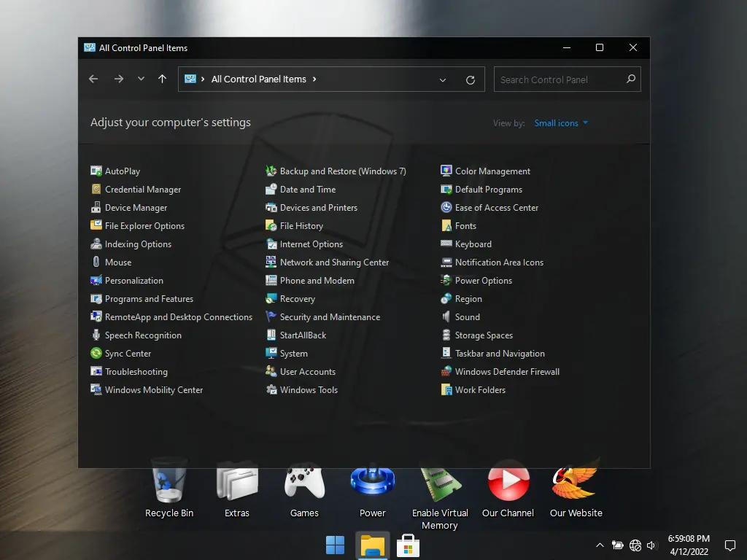Open the Power Options icon
The height and width of the screenshot is (560, 747).
click(446, 281)
